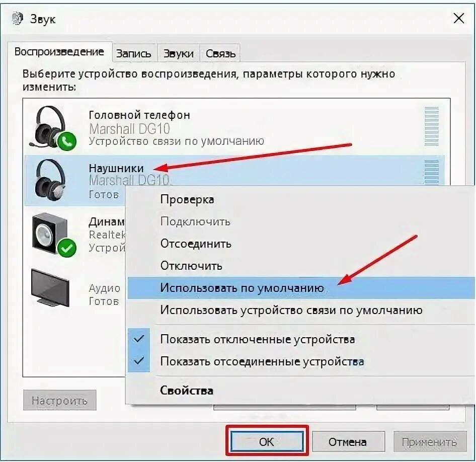Switch to the Запись tab
This screenshot has height=462, width=476.
point(134,53)
